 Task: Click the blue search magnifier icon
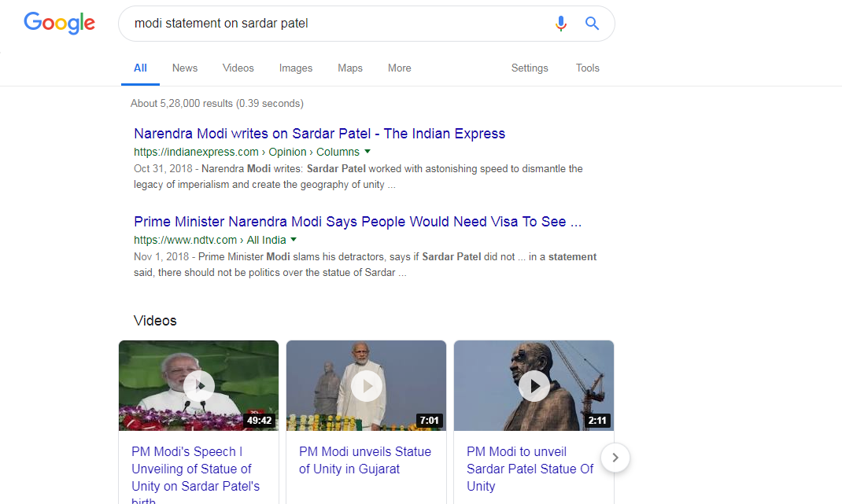[x=592, y=23]
